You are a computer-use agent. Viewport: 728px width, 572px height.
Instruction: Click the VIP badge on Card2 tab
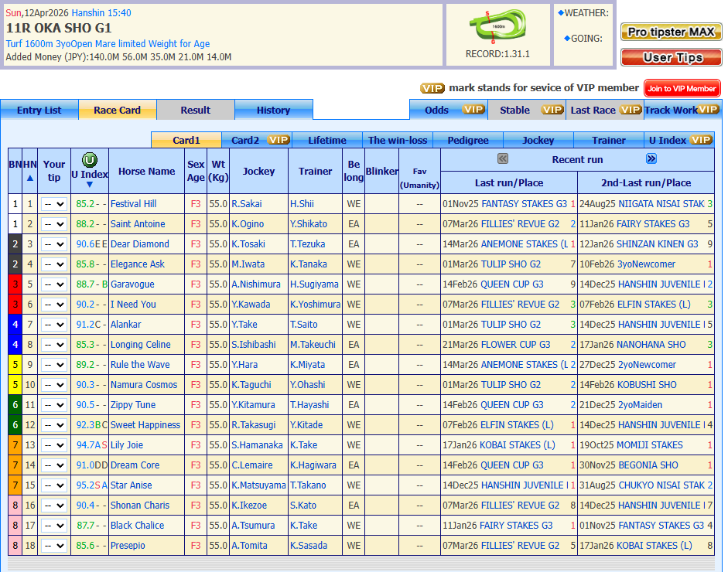pos(279,140)
